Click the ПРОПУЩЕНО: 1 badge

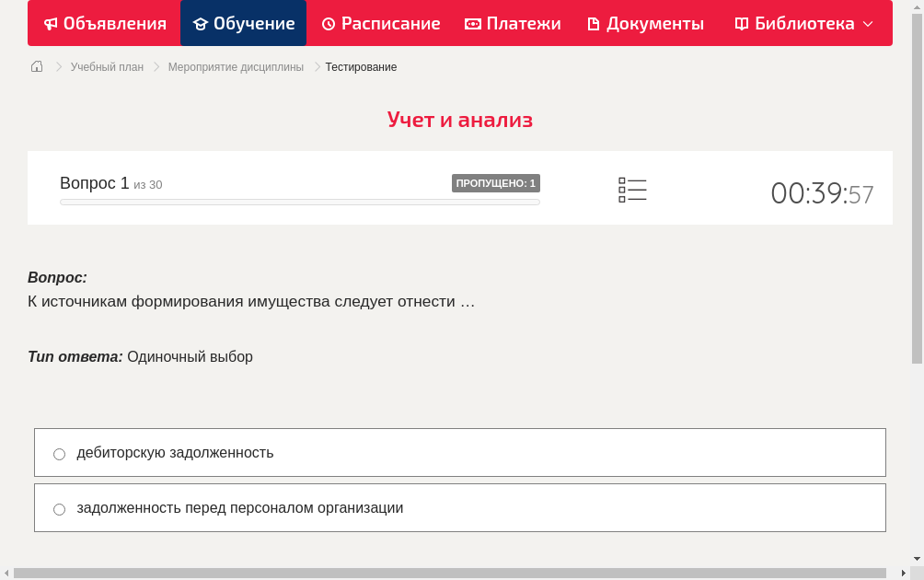[x=496, y=182]
